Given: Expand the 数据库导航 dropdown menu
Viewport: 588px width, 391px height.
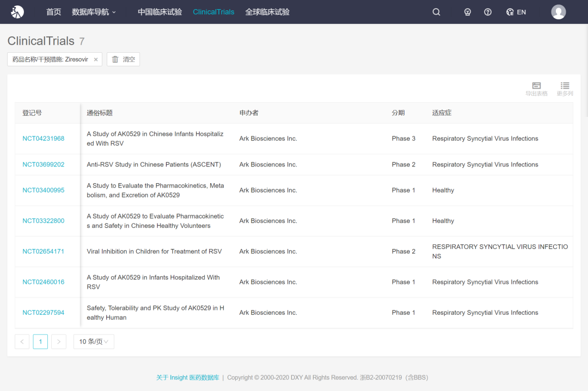Looking at the screenshot, I should tap(94, 12).
